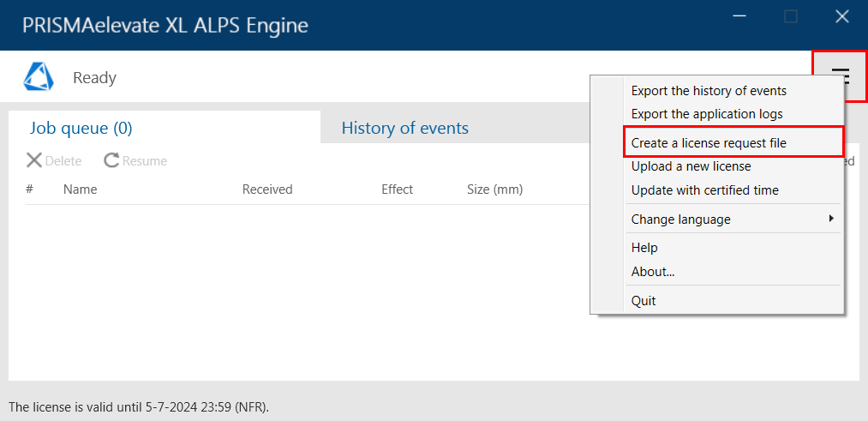The width and height of the screenshot is (868, 421).
Task: Open the hamburger menu icon
Action: coord(841,75)
